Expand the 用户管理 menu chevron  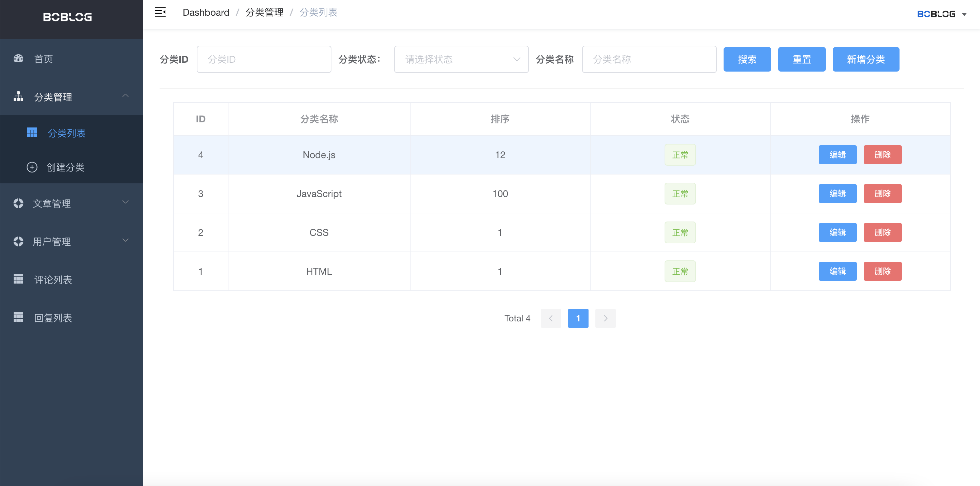point(125,240)
